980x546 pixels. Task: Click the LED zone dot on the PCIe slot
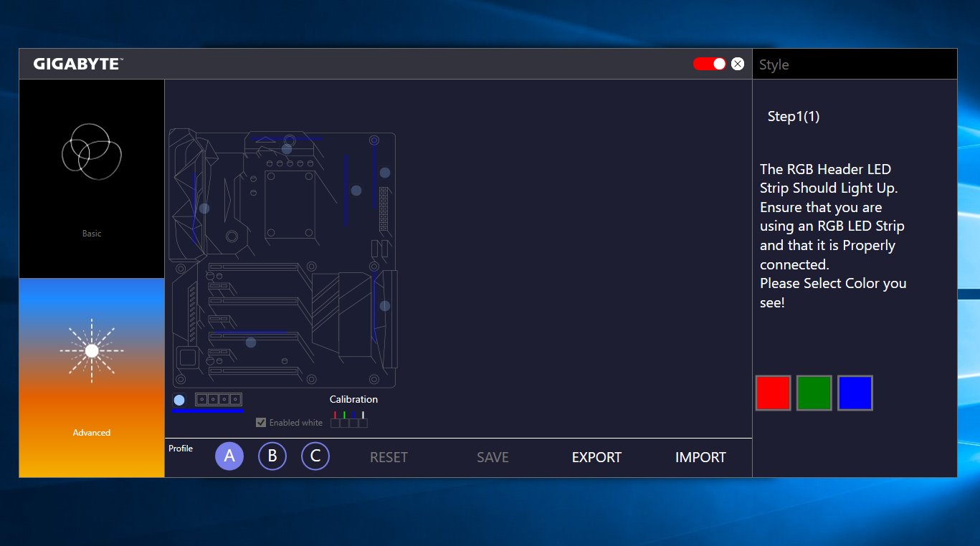pos(251,343)
